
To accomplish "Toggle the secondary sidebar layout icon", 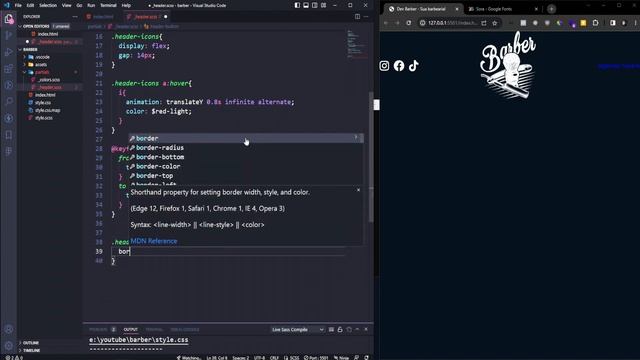I will tap(315, 5).
